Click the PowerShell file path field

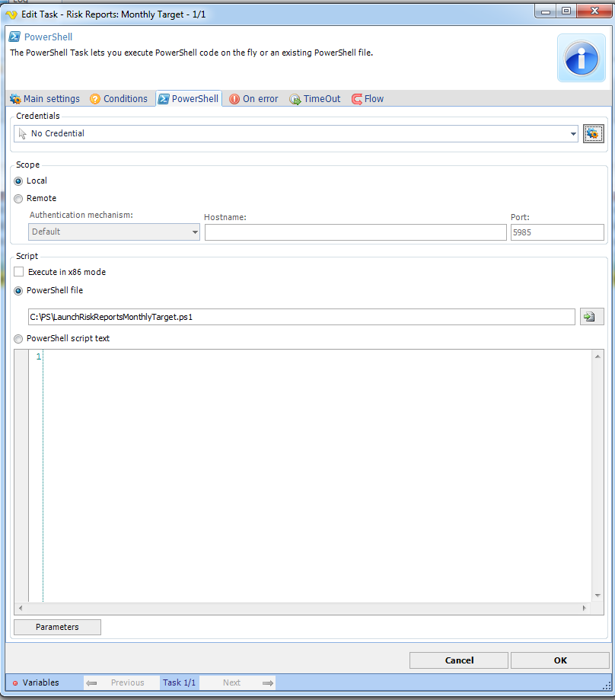301,317
